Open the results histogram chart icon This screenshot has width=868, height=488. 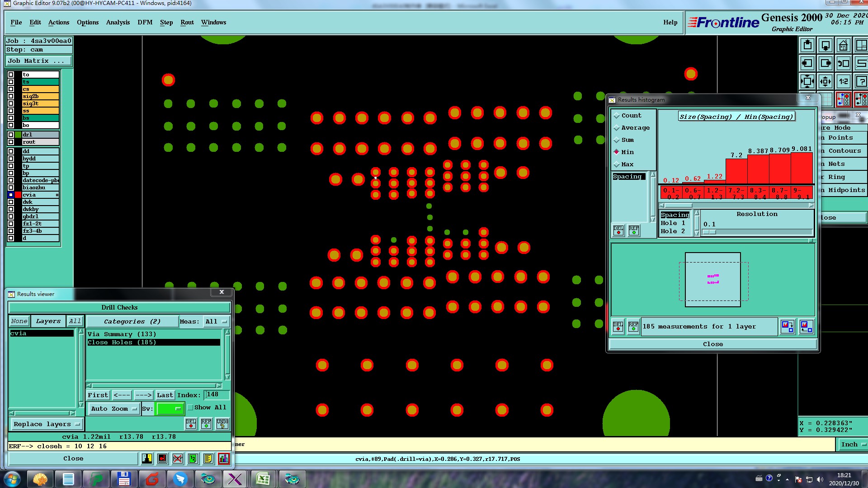[x=223, y=459]
